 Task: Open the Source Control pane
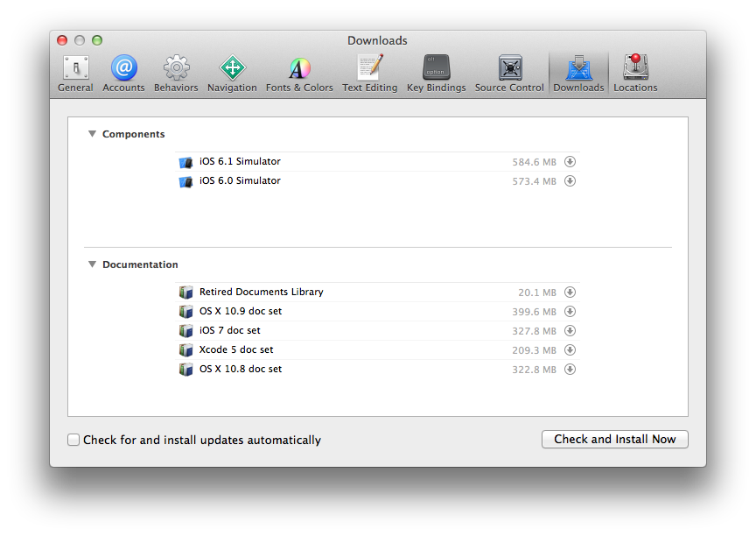coord(509,74)
